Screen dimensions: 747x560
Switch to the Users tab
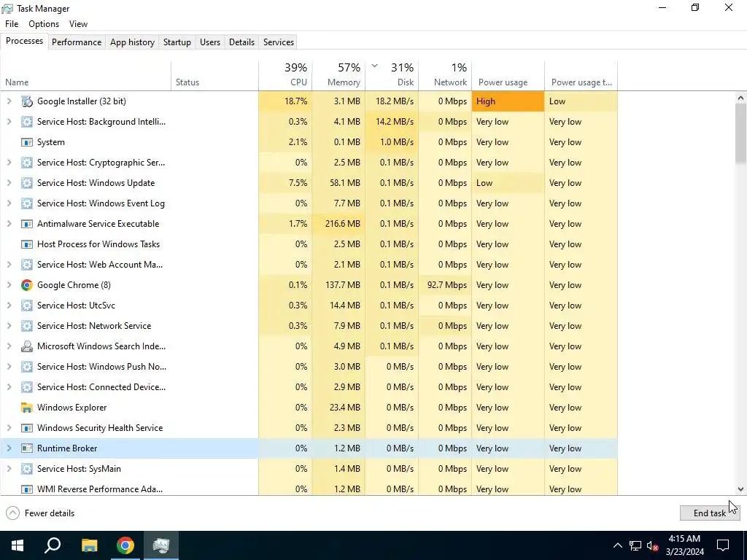point(210,42)
